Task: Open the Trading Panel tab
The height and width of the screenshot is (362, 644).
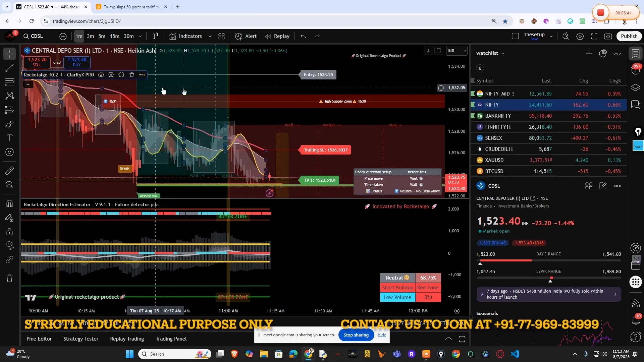Action: tap(171, 339)
